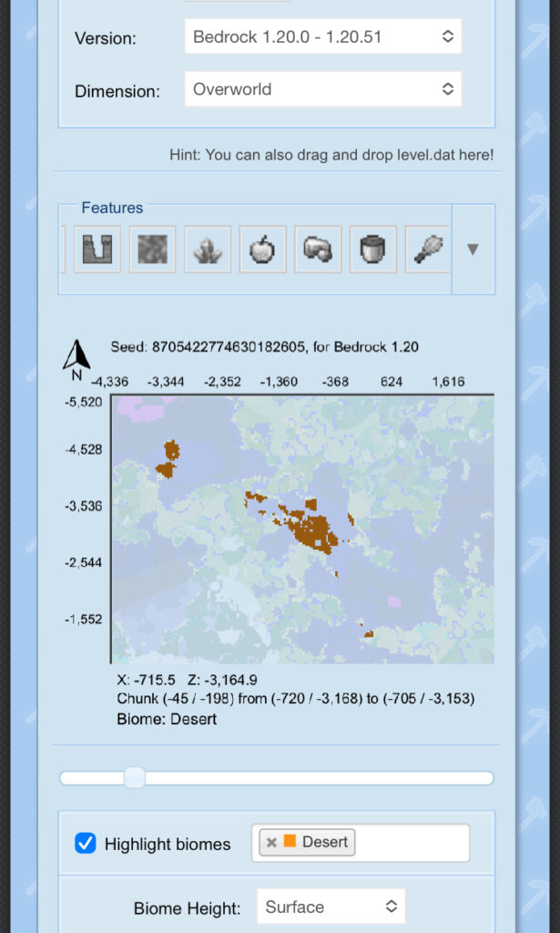
Task: Click the Highlight biomes label text
Action: point(168,845)
